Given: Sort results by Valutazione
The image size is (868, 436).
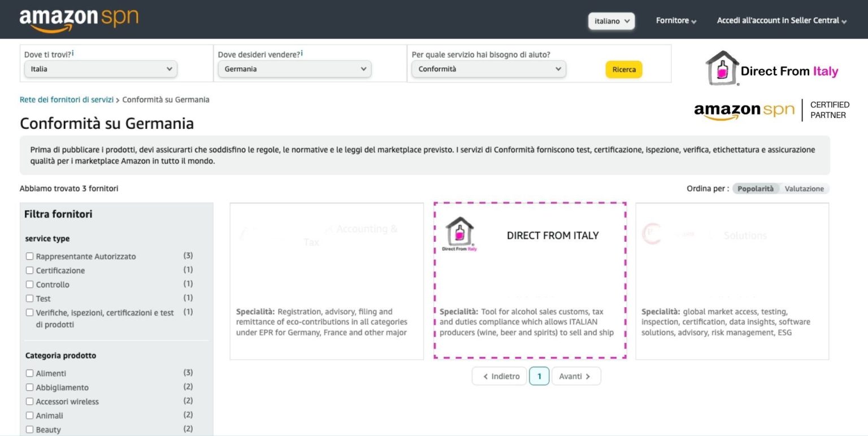Looking at the screenshot, I should (804, 189).
